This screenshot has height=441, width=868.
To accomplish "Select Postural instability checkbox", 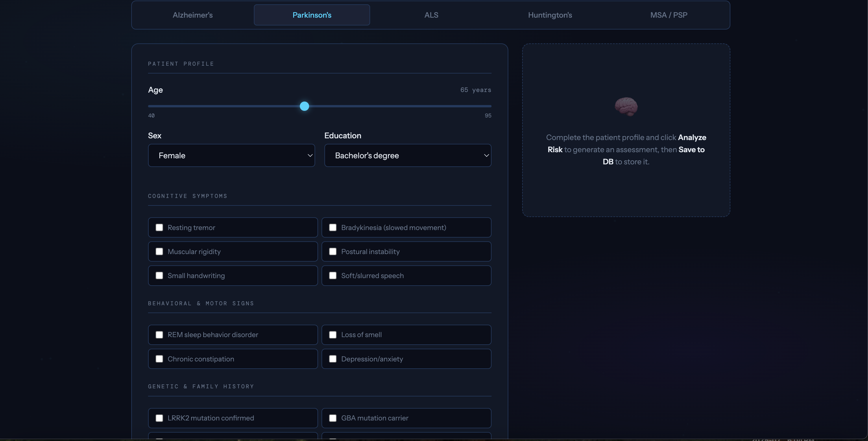I will pos(333,251).
